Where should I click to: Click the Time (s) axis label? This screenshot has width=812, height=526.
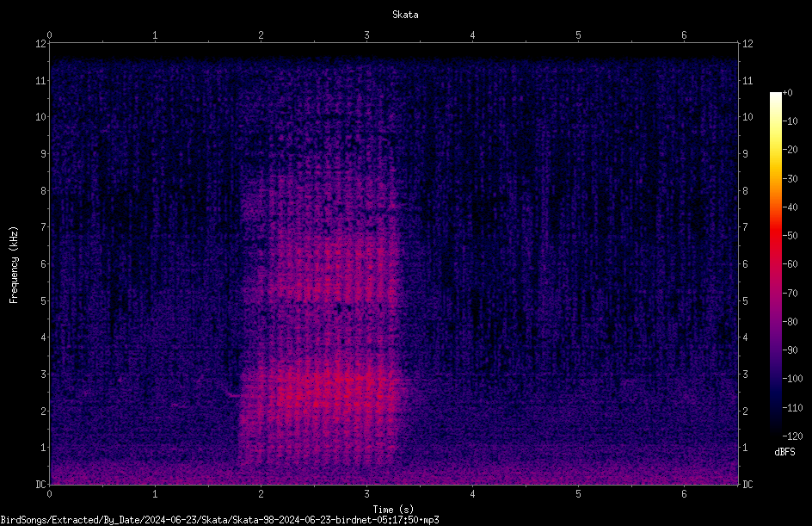pyautogui.click(x=393, y=510)
